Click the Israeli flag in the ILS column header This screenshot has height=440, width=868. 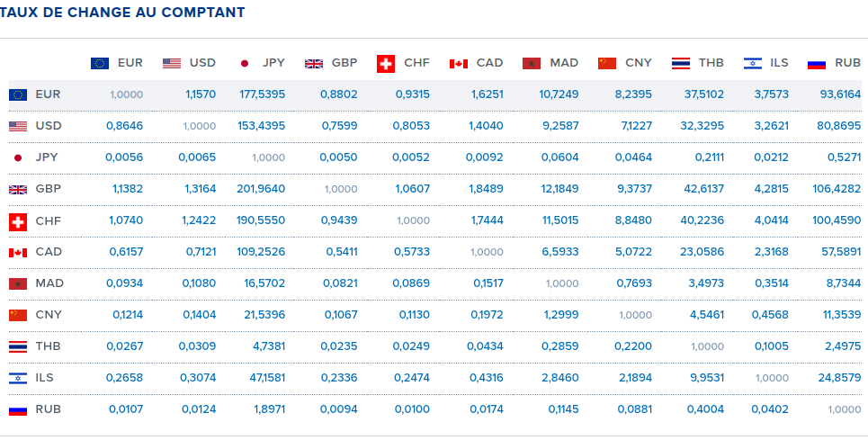[x=753, y=63]
